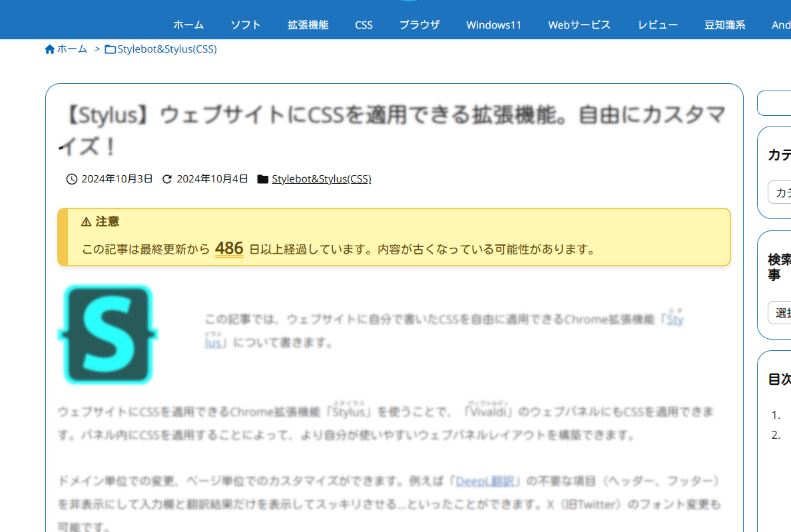Viewport: 791px width, 532px height.
Task: Click the underlined Stylebot&Stylus(CSS) category link under the title
Action: [x=321, y=179]
